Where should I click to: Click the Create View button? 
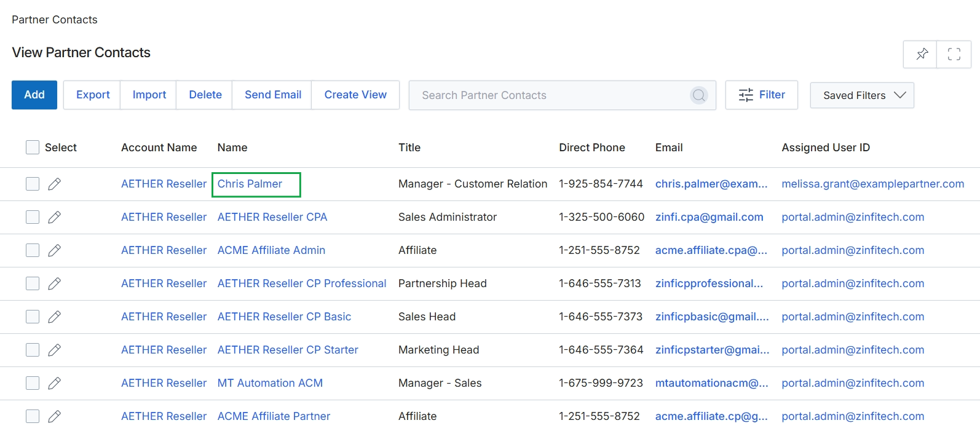tap(355, 95)
